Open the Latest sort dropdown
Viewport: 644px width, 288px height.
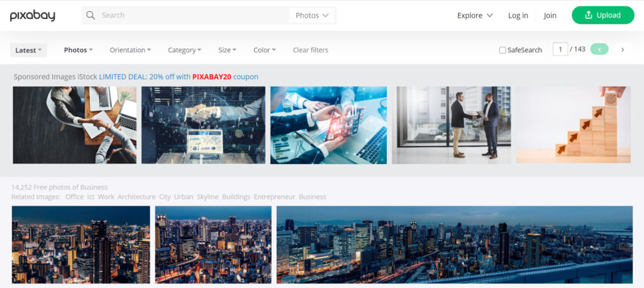coord(28,50)
